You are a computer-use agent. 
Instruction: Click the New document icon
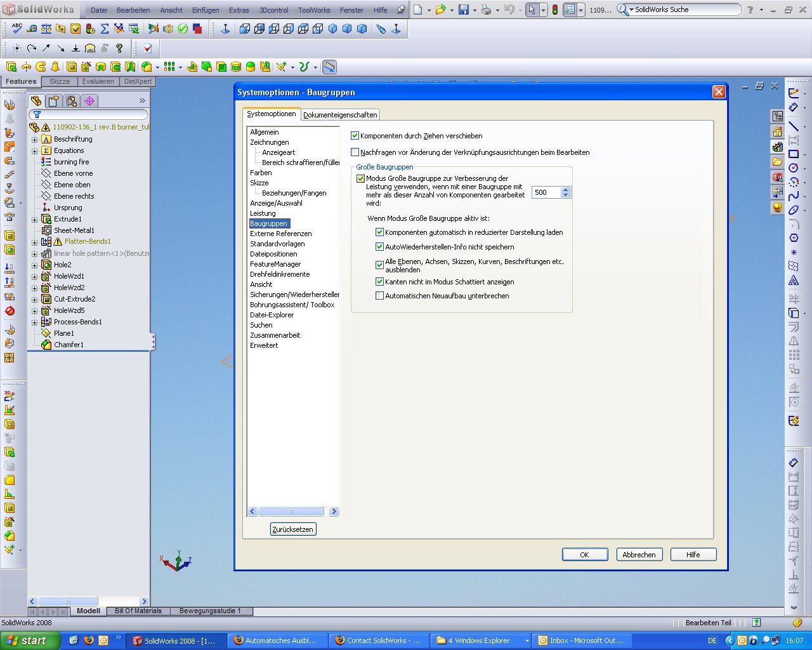418,10
